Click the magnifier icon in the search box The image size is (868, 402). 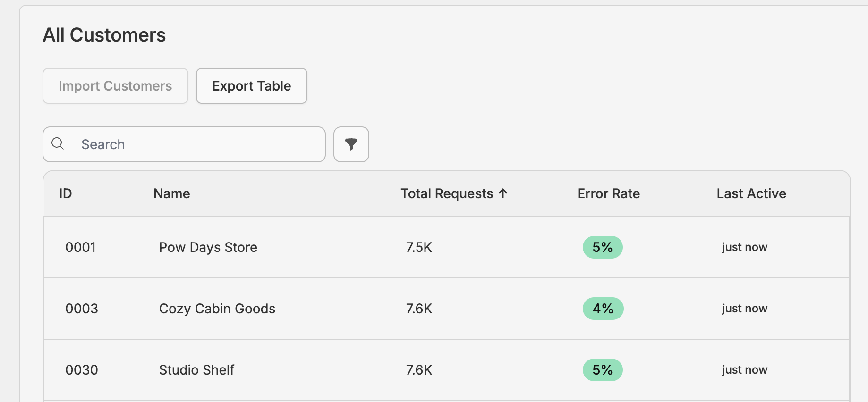[x=58, y=143]
